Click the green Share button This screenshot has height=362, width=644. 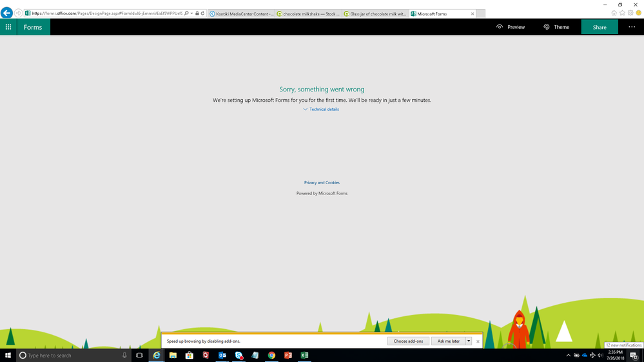pos(600,27)
